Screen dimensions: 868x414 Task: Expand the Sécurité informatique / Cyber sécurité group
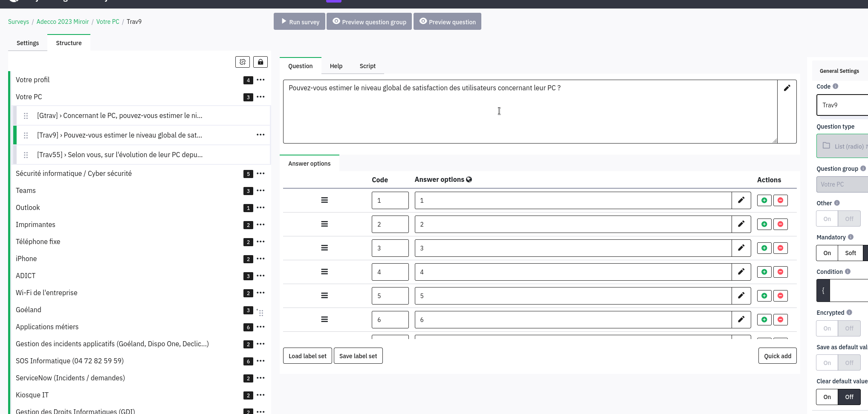click(74, 174)
